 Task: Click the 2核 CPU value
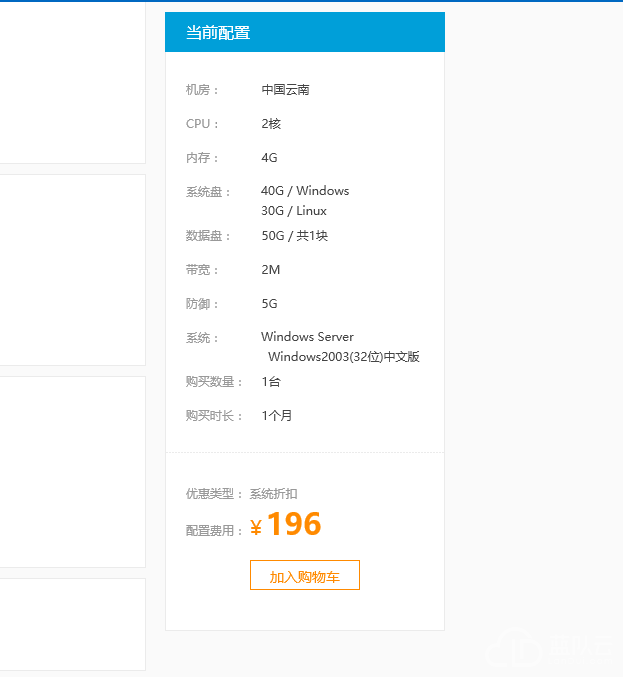pyautogui.click(x=271, y=124)
